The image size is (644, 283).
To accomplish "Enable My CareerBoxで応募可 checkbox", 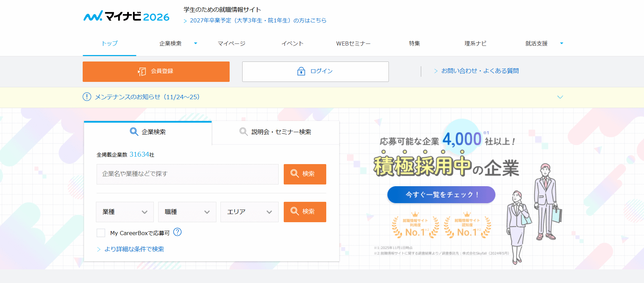I will (101, 233).
